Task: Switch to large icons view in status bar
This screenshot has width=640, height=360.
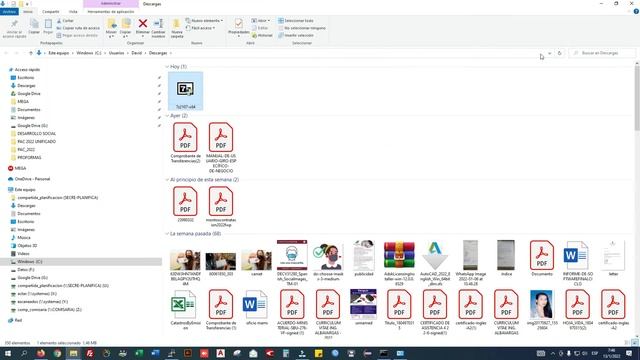Action: [x=635, y=343]
